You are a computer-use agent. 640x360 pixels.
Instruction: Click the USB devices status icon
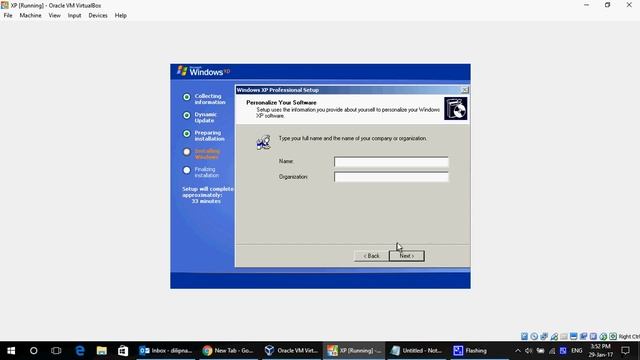(x=554, y=336)
